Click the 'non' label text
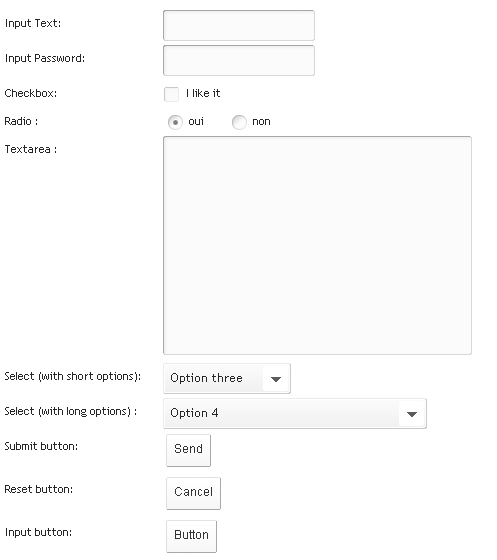This screenshot has height=560, width=497. (x=261, y=121)
